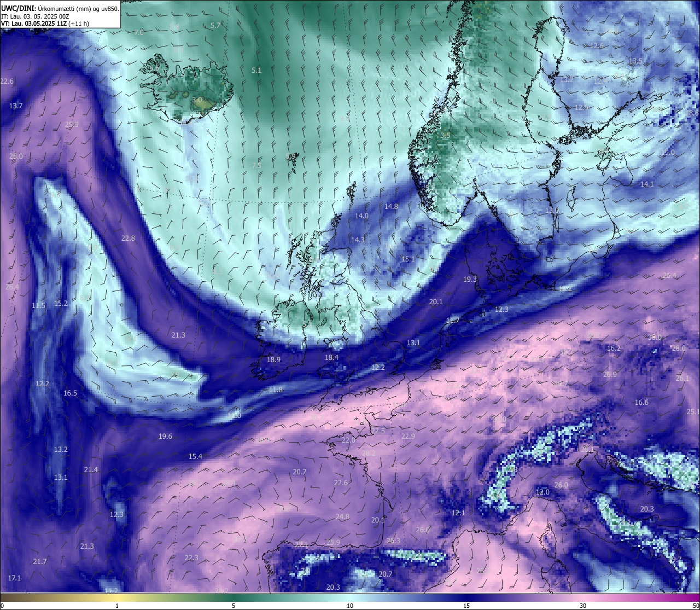
Task: Click the map value '7.0'
Action: click(x=139, y=33)
